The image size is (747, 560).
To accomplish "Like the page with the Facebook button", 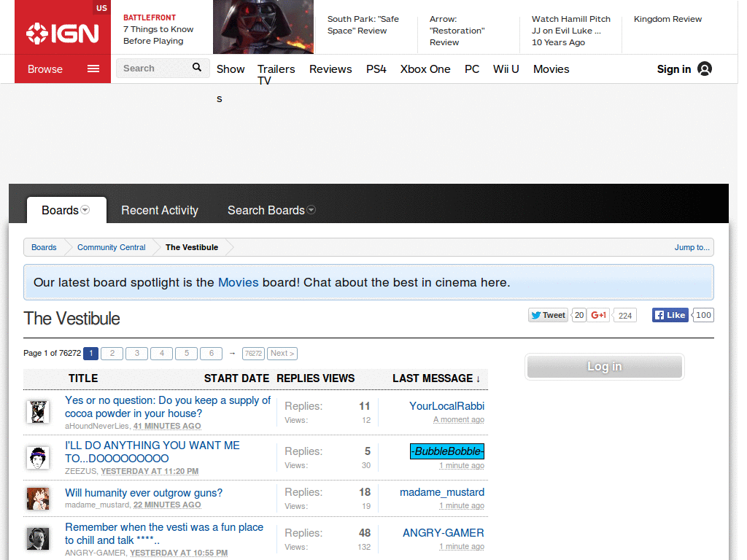I will click(669, 314).
